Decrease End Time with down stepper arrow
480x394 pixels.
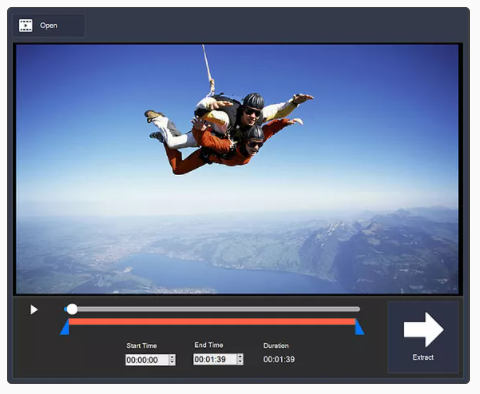240,362
